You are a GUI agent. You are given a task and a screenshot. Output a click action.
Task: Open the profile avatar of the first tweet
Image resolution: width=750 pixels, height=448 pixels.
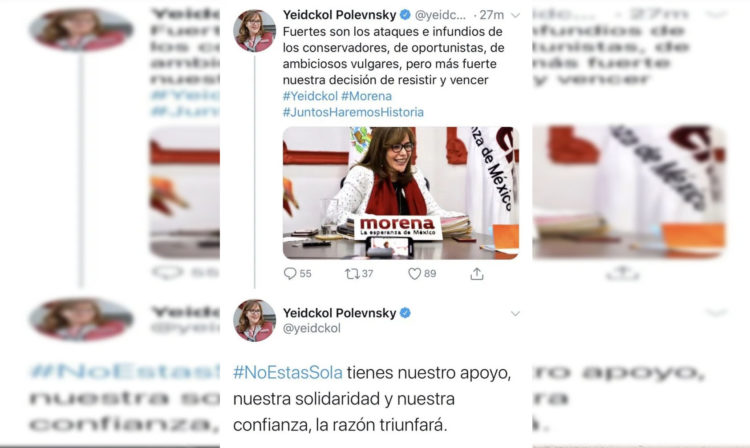254,31
